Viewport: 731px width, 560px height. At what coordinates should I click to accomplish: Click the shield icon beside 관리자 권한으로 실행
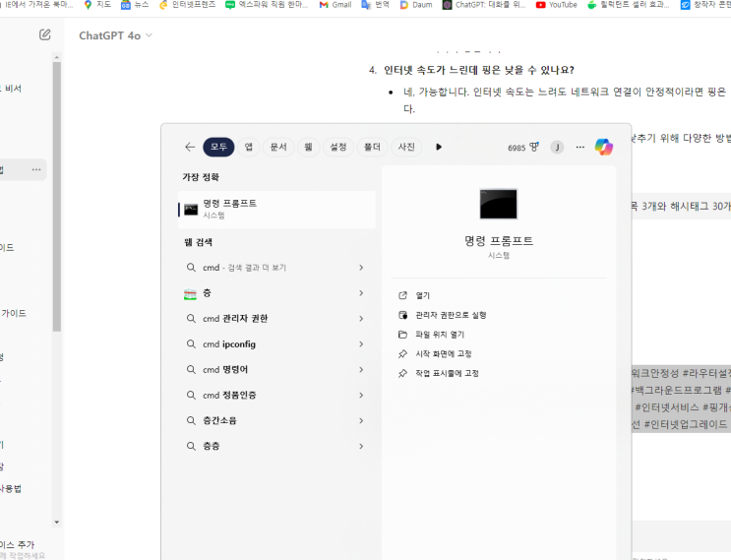click(x=402, y=315)
